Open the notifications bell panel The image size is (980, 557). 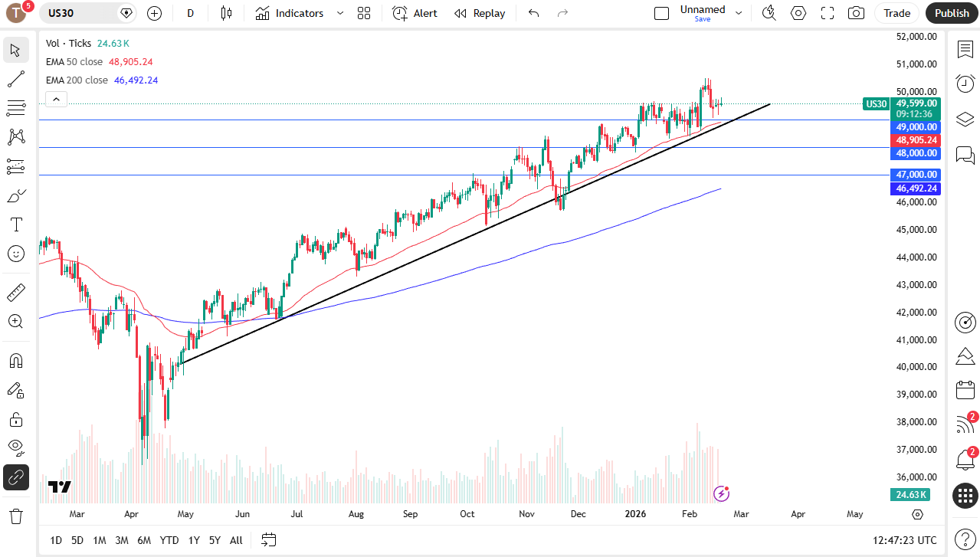coord(965,460)
